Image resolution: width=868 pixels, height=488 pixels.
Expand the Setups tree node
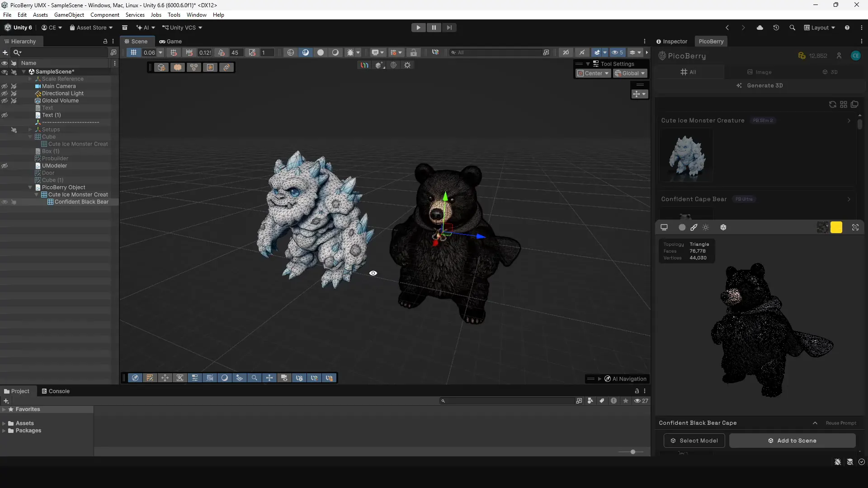(30, 130)
